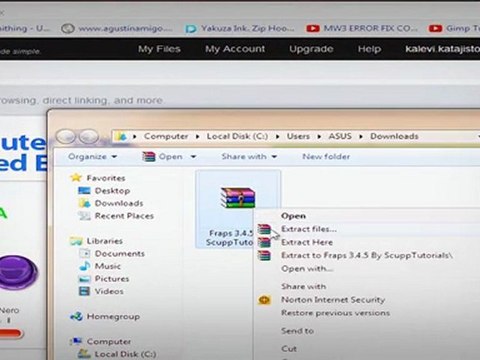Choose Cut in context menu

coord(289,349)
